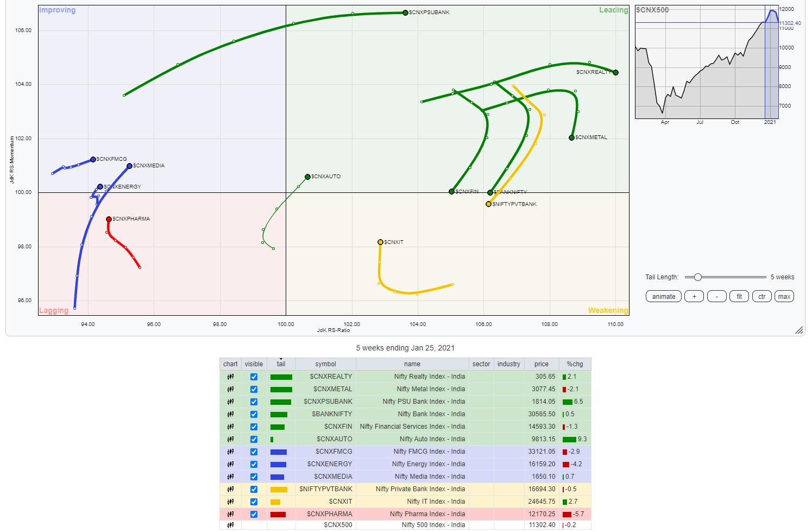Sort table by tail column header
812x532 pixels.
(281, 364)
